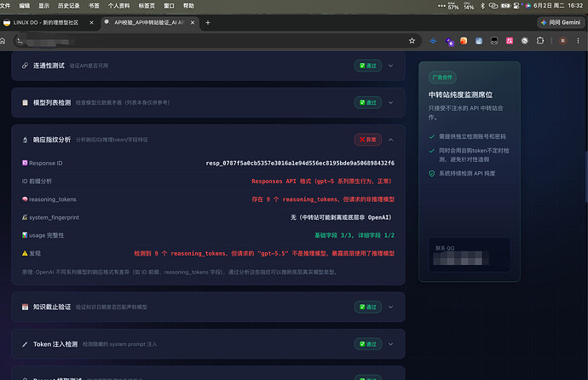The width and height of the screenshot is (588, 380).
Task: Open the 窗口 menu
Action: pos(169,6)
